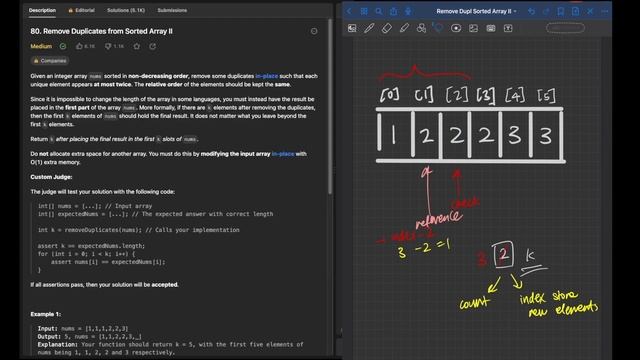
Task: Select the Shapes tool
Action: tap(421, 28)
